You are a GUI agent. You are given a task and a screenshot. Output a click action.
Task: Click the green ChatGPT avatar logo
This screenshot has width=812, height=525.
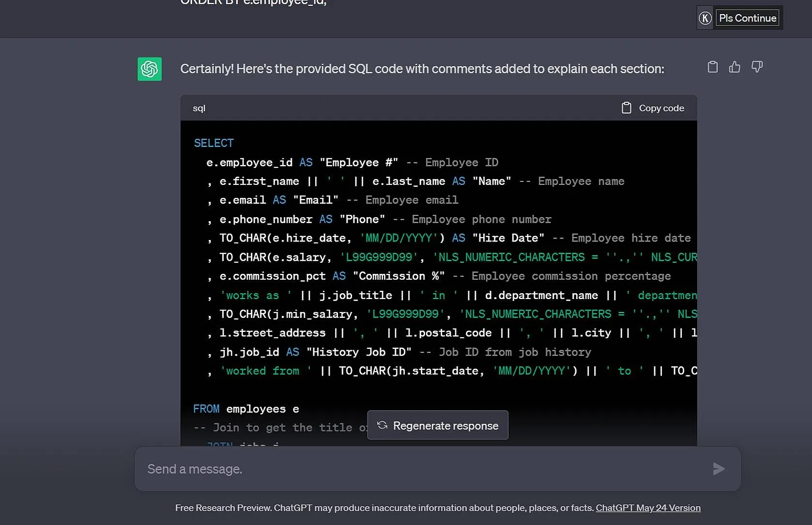tap(150, 69)
